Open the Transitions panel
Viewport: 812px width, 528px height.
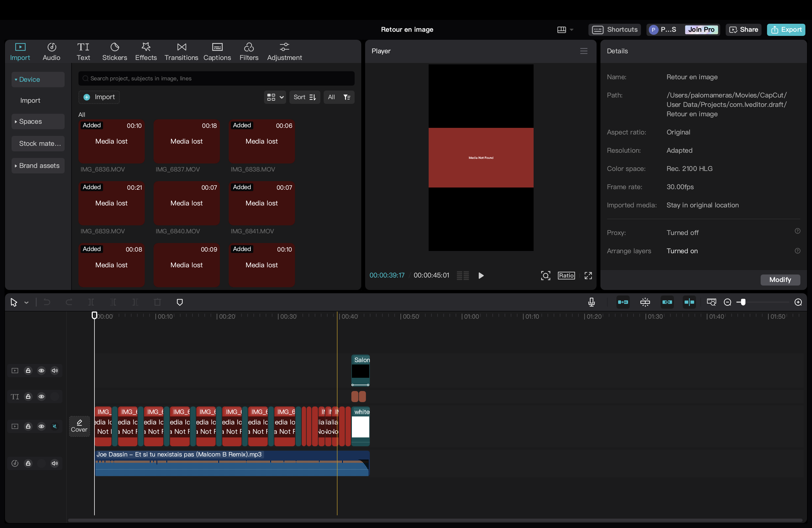[x=181, y=52]
